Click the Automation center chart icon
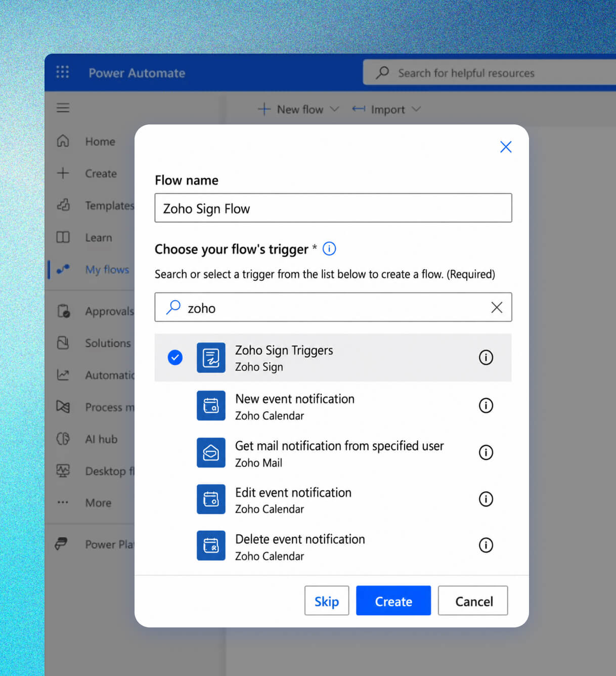 63,374
